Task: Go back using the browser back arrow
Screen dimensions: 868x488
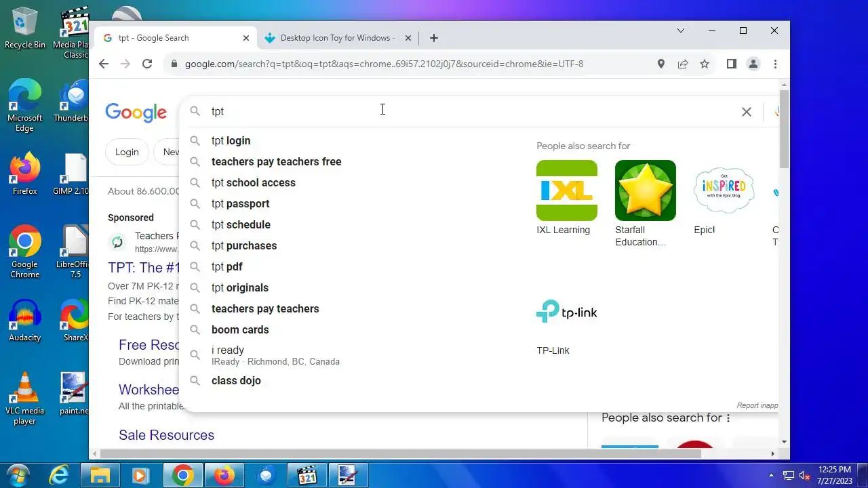Action: (x=103, y=64)
